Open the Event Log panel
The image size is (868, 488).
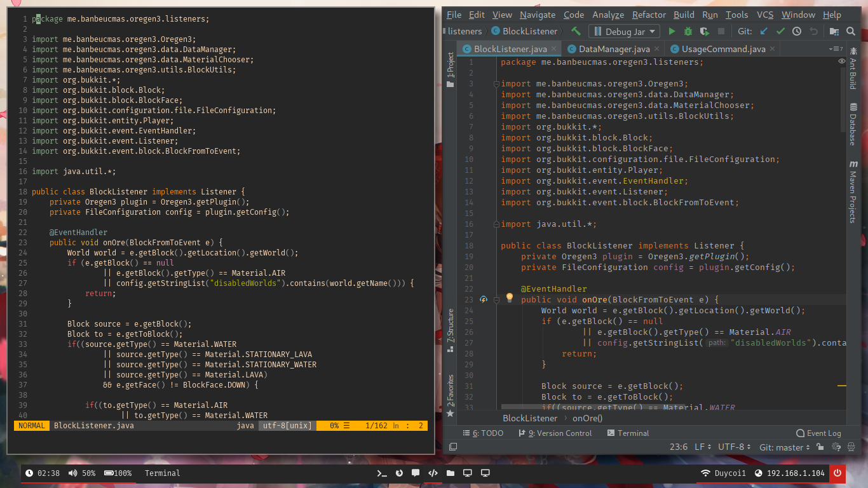pyautogui.click(x=818, y=433)
